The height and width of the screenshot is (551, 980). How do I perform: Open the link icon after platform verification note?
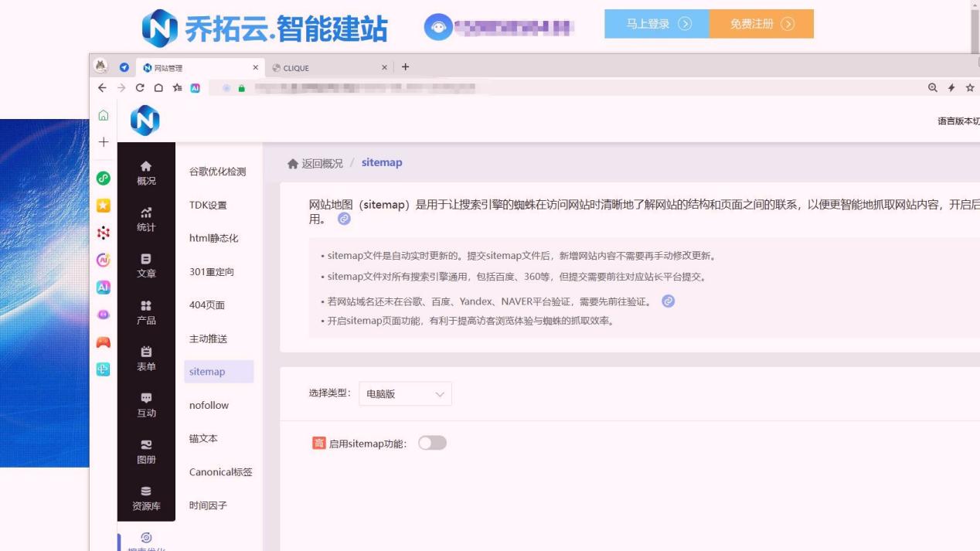(x=669, y=301)
